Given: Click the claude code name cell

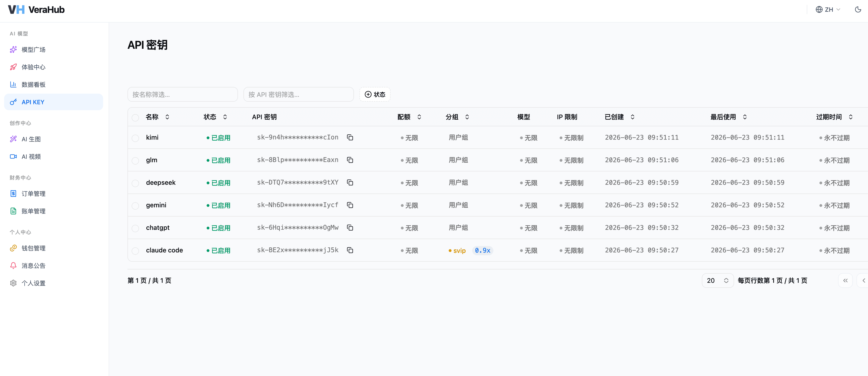Looking at the screenshot, I should [165, 250].
